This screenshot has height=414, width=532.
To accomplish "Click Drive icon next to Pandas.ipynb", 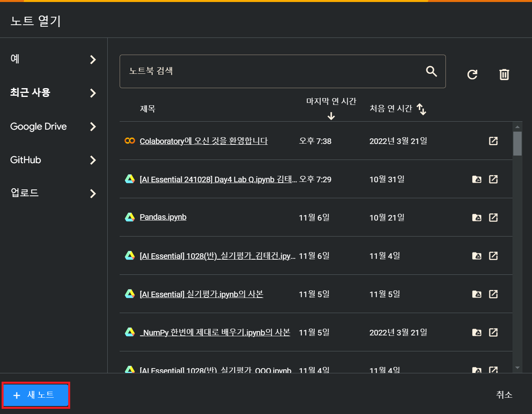I will 130,217.
